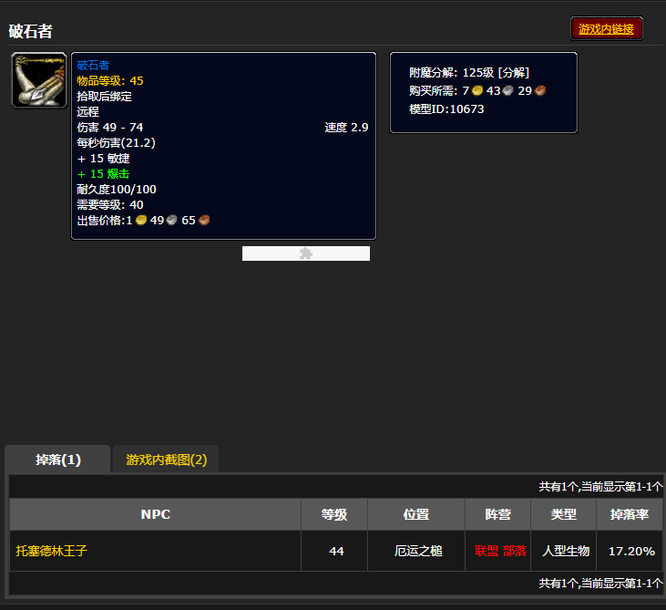Sort table by 掉落率 column header
Viewport: 666px width, 610px height.
point(629,514)
